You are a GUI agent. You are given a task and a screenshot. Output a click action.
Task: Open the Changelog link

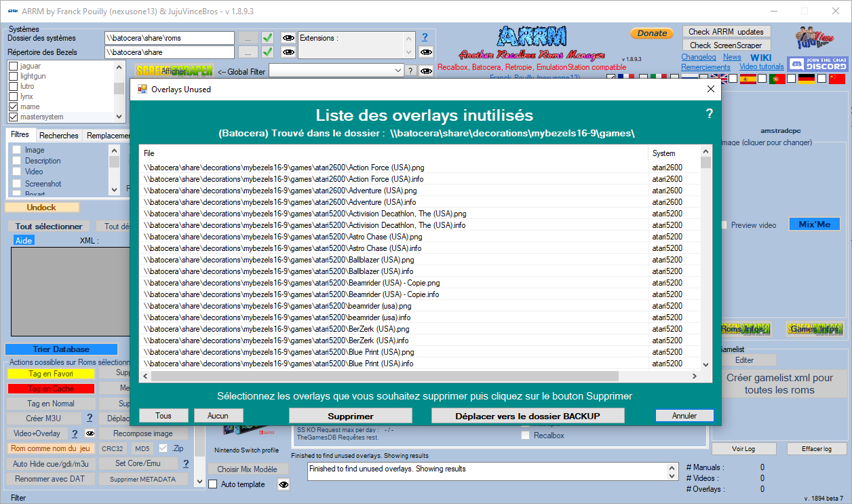(x=698, y=58)
